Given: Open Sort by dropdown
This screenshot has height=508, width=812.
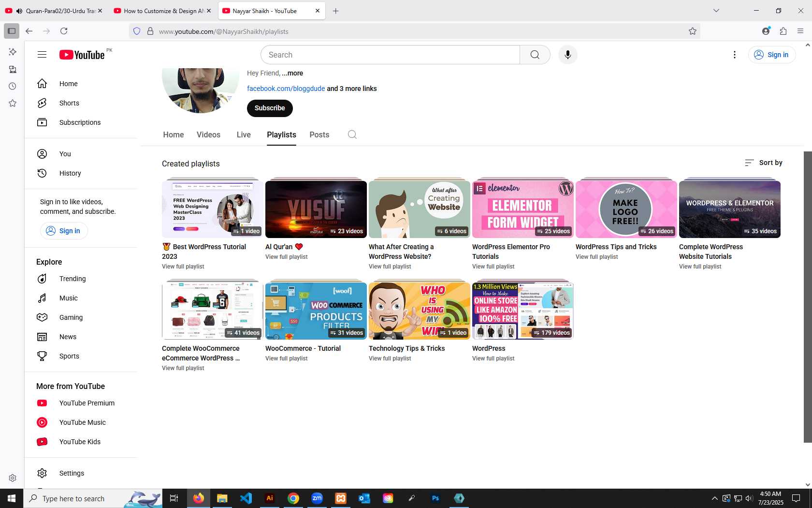Looking at the screenshot, I should pyautogui.click(x=764, y=163).
